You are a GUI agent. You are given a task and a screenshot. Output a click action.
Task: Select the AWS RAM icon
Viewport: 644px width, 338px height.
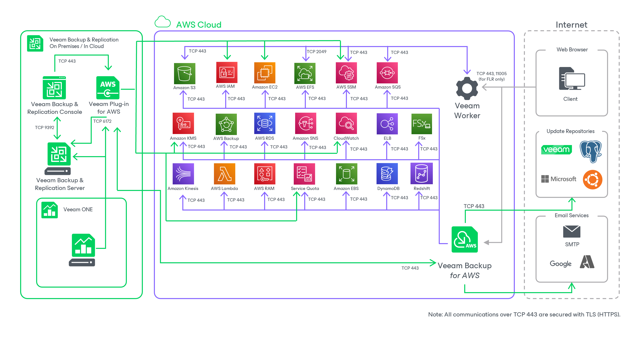(265, 174)
